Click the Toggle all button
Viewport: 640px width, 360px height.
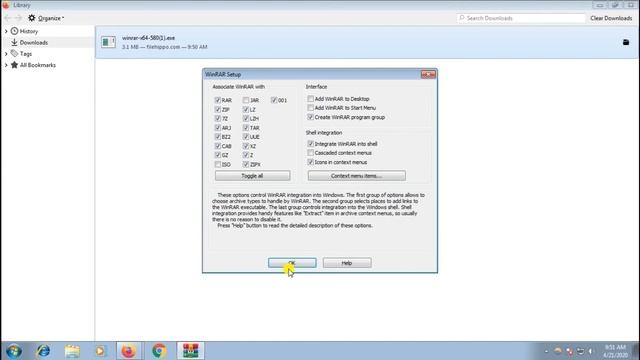(252, 176)
